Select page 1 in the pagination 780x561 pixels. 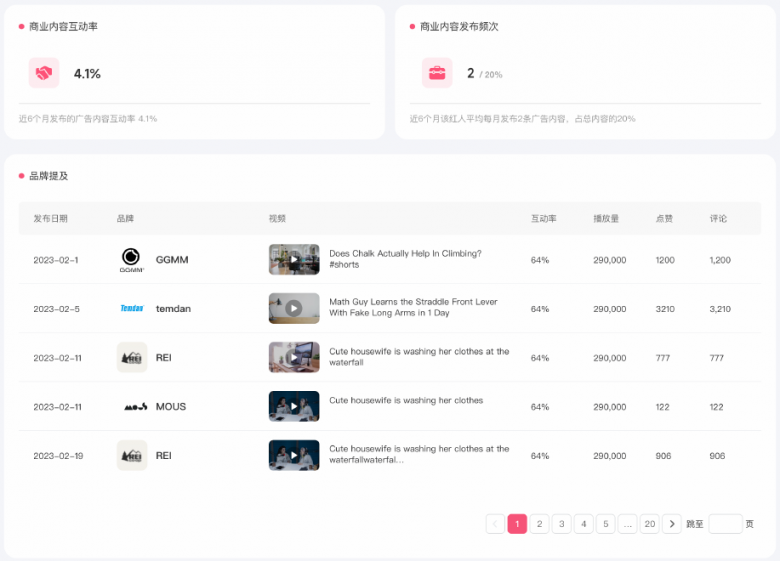tap(517, 524)
